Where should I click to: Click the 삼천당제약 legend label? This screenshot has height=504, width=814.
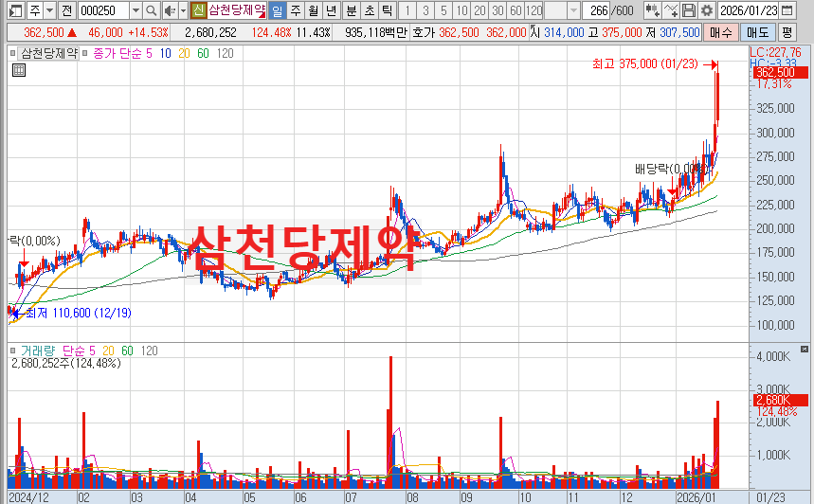tap(48, 53)
